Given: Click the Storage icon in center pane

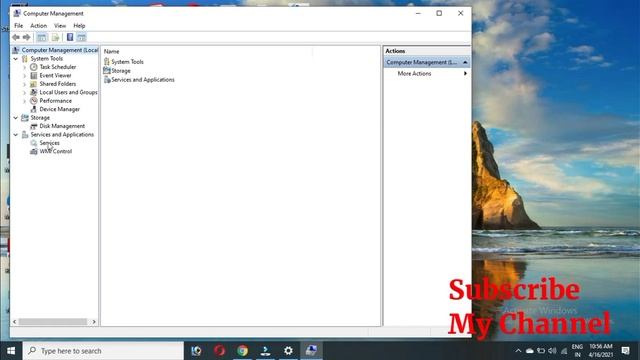Looking at the screenshot, I should click(x=107, y=71).
